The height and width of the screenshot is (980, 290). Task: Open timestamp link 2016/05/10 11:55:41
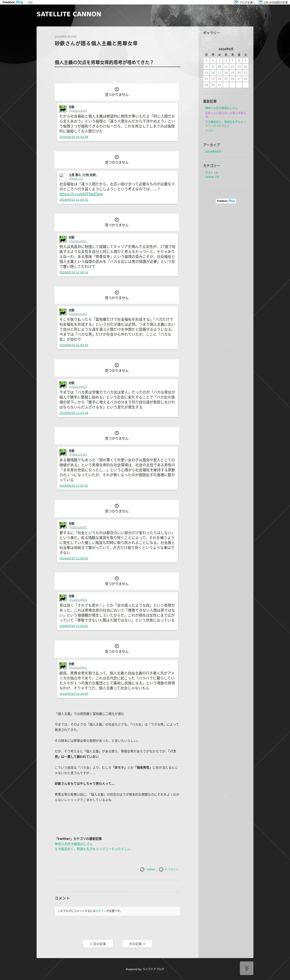tap(74, 485)
